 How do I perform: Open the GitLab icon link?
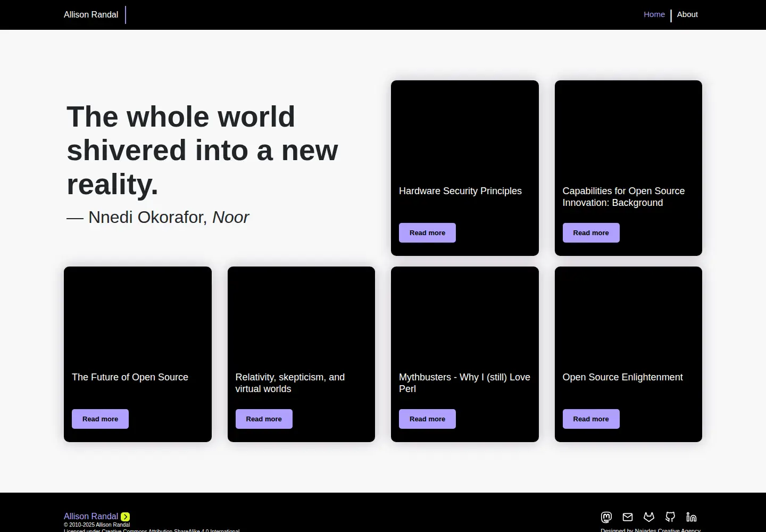click(x=649, y=517)
